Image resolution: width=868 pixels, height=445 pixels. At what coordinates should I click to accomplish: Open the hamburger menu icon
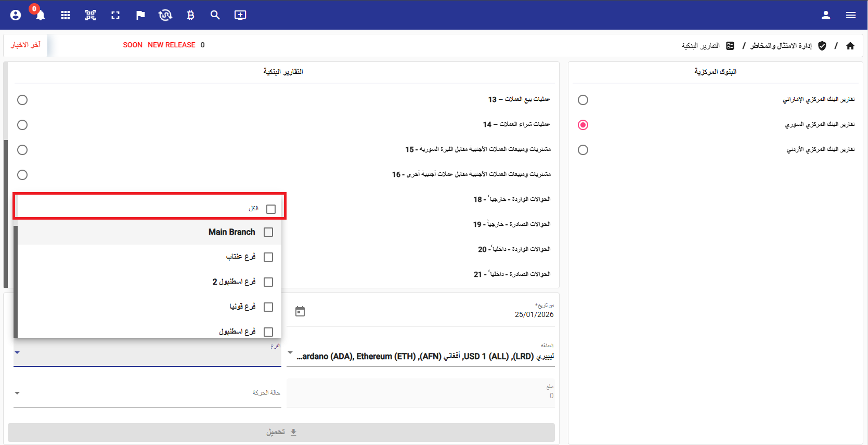pyautogui.click(x=850, y=15)
